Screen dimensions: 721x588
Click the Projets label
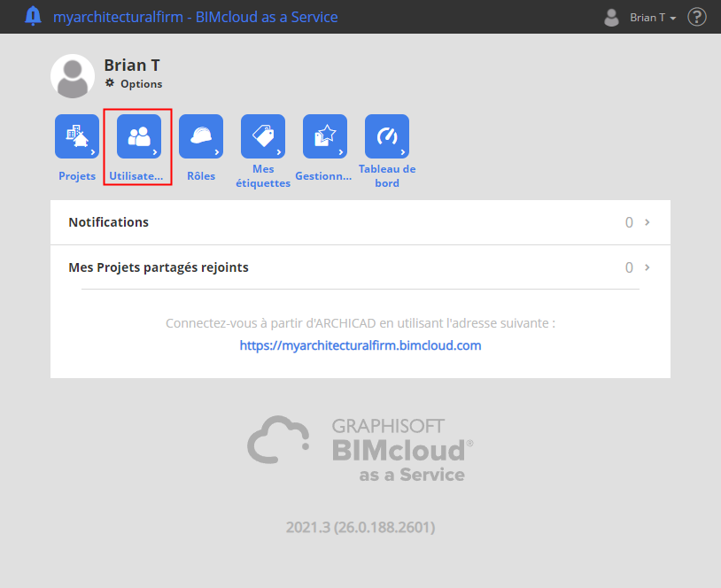77,176
